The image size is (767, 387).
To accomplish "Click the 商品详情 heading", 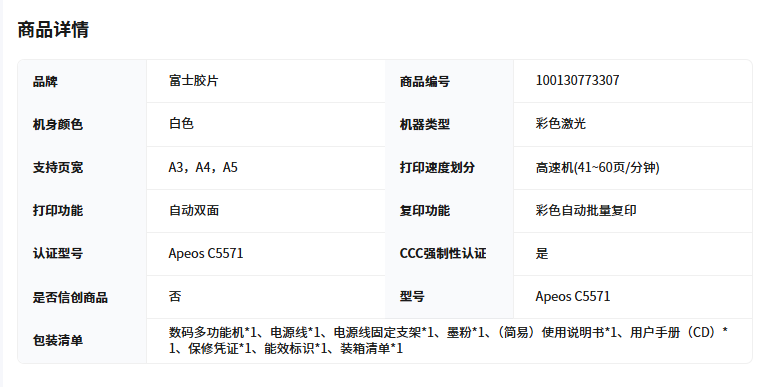I will click(x=53, y=29).
